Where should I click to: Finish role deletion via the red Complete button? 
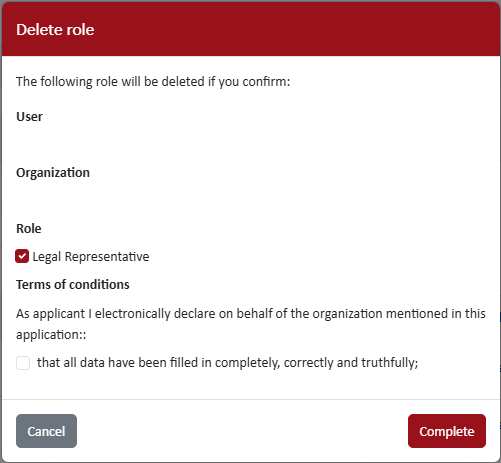(447, 431)
